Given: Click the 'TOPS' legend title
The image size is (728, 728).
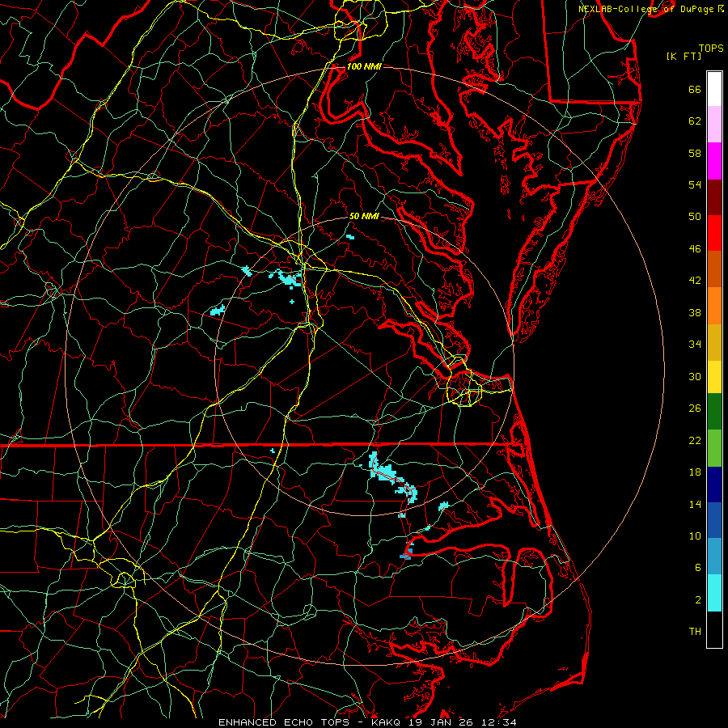Looking at the screenshot, I should [x=711, y=49].
